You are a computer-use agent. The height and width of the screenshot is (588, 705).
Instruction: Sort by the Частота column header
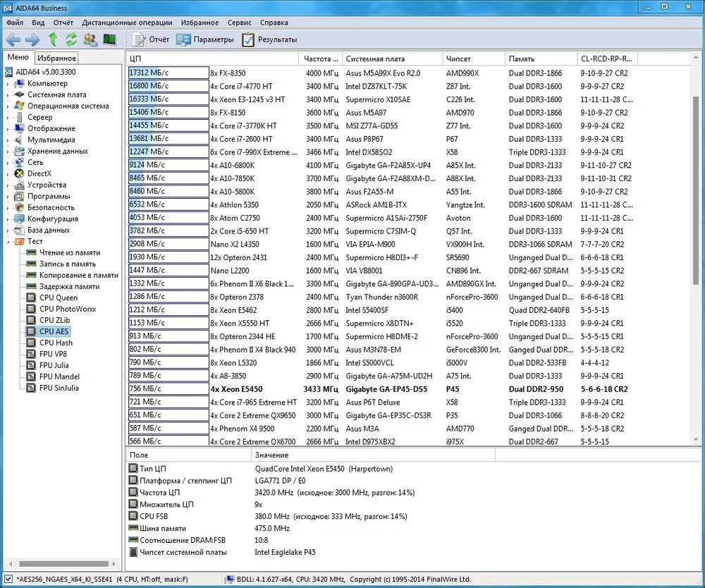[x=320, y=59]
